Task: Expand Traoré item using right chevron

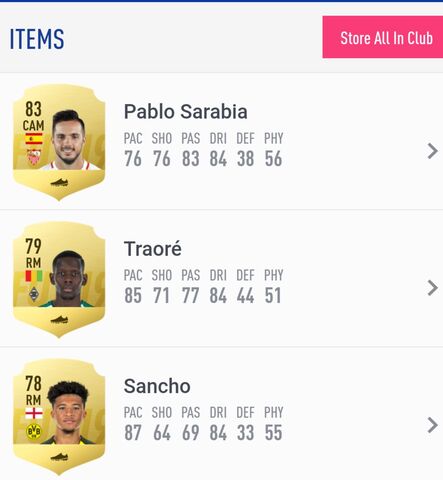Action: [x=432, y=288]
